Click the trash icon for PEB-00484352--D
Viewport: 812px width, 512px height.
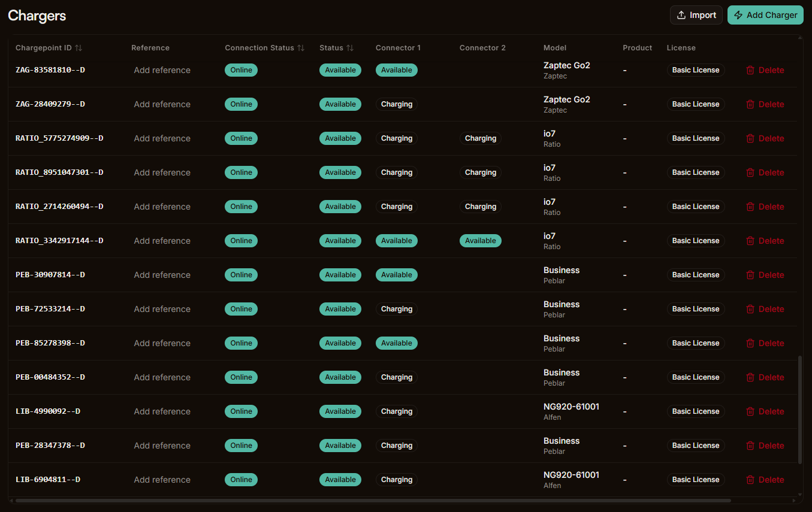(x=750, y=377)
